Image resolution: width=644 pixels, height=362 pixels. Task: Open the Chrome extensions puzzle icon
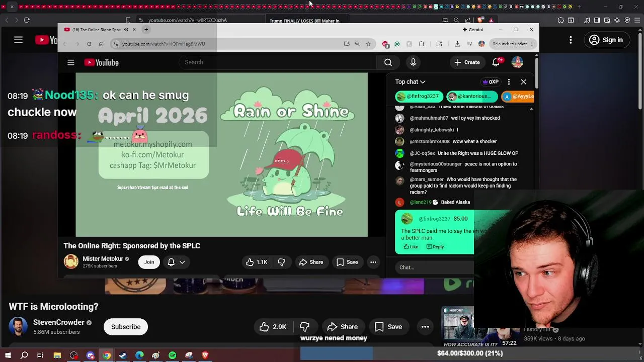point(422,44)
